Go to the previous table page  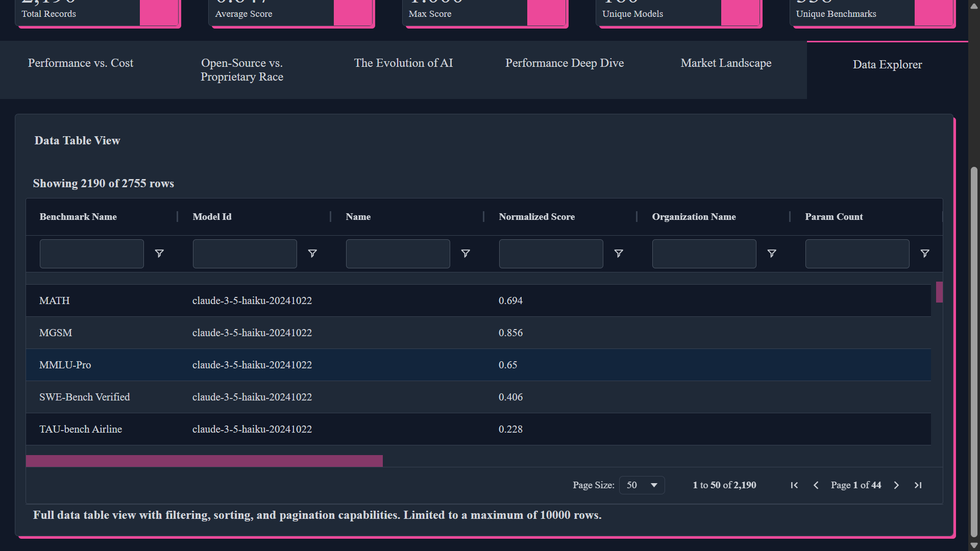[x=816, y=485]
